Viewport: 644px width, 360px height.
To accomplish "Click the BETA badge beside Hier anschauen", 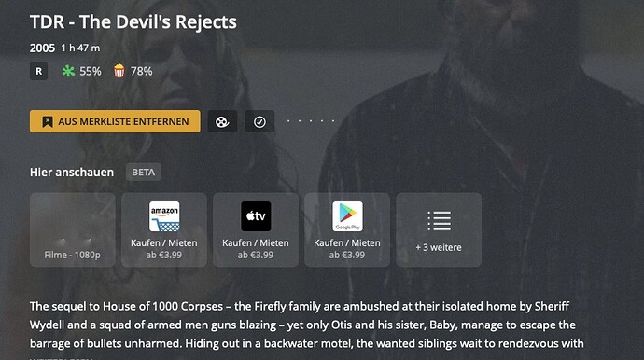I will [144, 173].
